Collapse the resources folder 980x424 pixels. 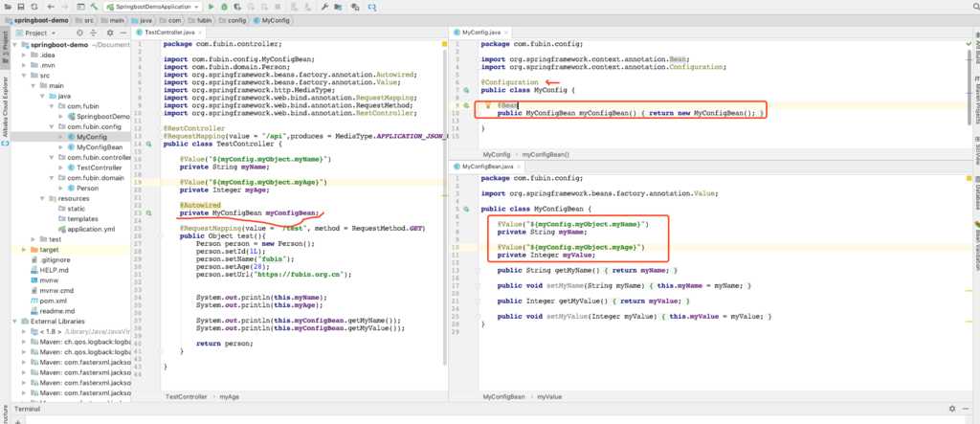click(43, 198)
